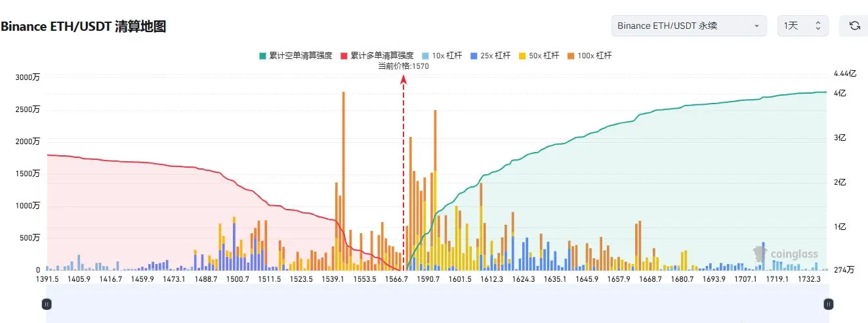Click the x-axis label 1391.5
This screenshot has height=323, width=868.
(x=47, y=279)
